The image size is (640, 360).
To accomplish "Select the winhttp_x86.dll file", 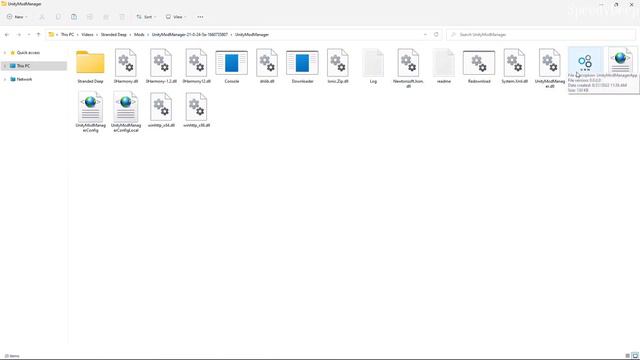I will point(196,111).
